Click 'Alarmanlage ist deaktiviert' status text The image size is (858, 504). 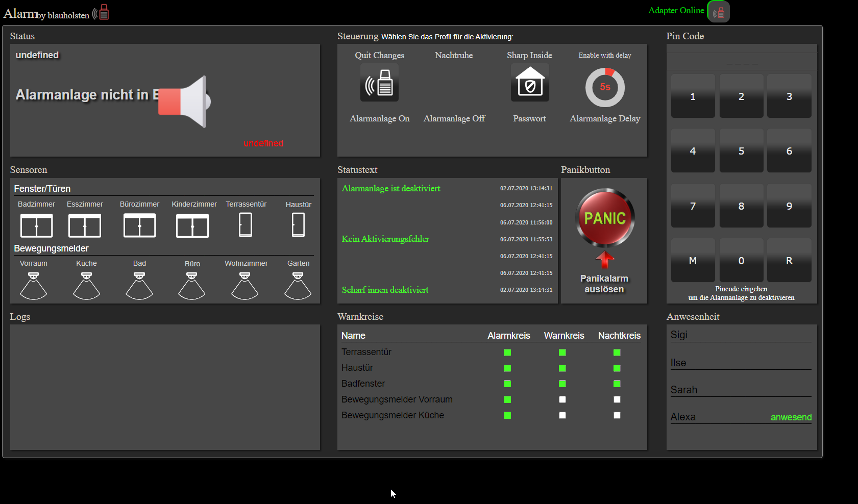point(391,188)
